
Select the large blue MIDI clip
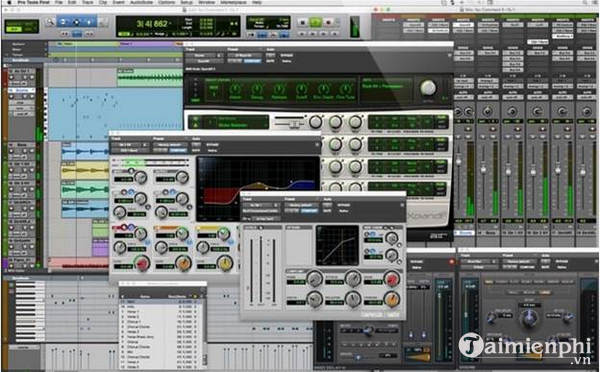116,114
